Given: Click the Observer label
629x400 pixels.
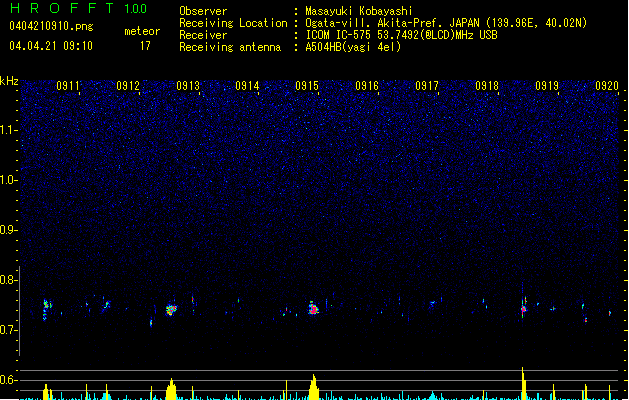Looking at the screenshot, I should point(203,11).
